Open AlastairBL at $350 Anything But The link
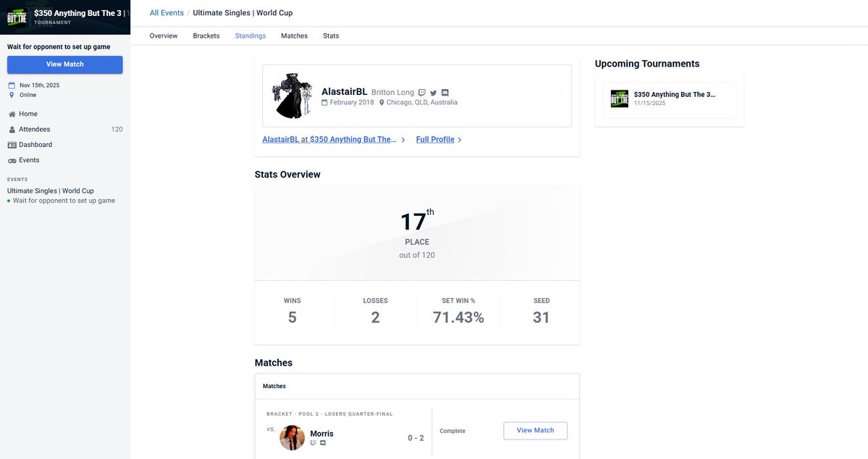 tap(329, 140)
